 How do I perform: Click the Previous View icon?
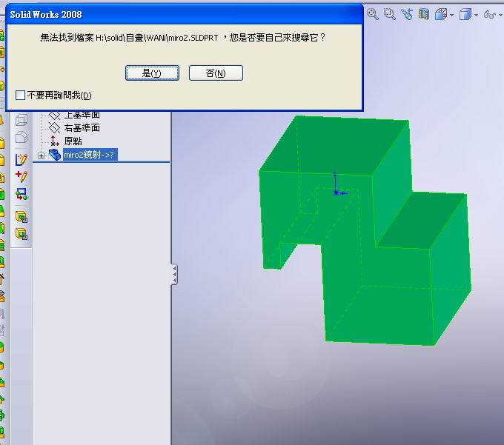tap(407, 14)
